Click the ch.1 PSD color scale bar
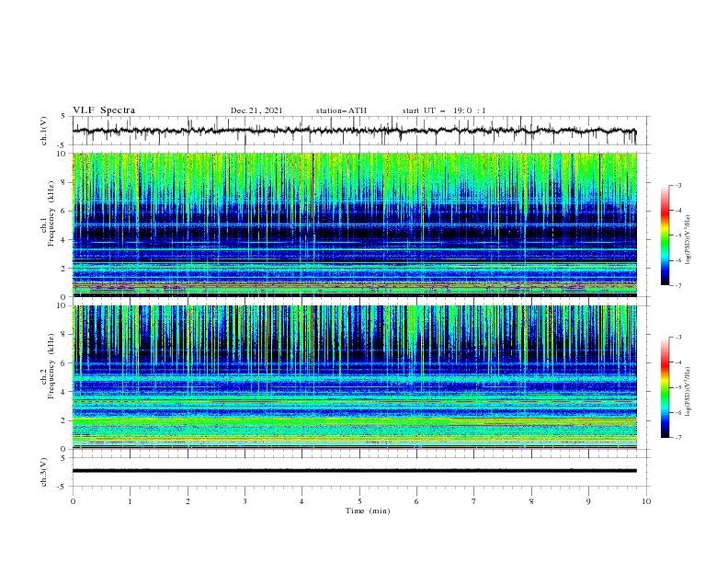The height and width of the screenshot is (563, 728). [665, 236]
